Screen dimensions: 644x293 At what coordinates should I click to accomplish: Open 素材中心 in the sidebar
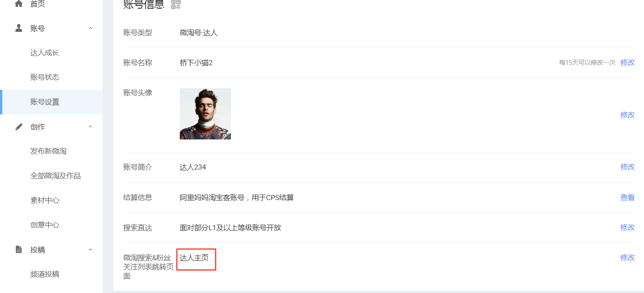click(x=45, y=200)
